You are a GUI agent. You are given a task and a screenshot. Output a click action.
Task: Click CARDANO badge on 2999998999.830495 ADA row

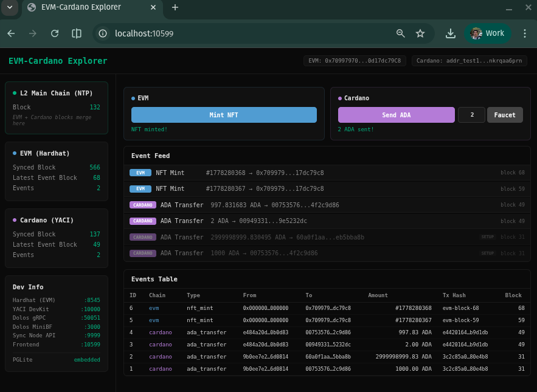pyautogui.click(x=143, y=237)
